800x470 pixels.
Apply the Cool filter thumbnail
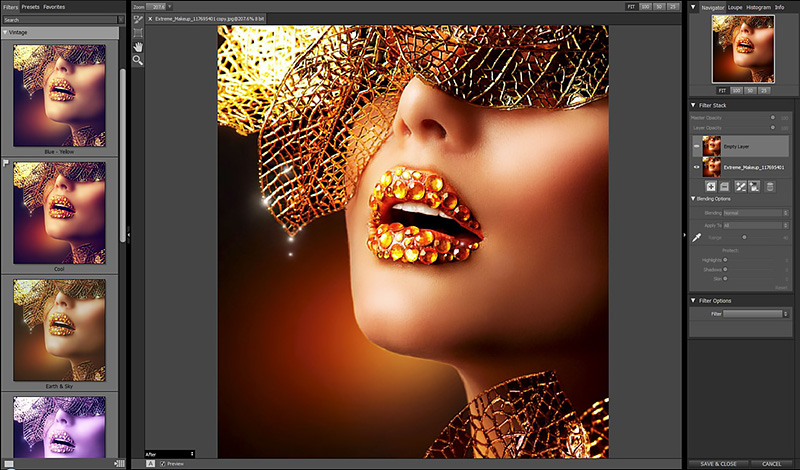pyautogui.click(x=59, y=213)
